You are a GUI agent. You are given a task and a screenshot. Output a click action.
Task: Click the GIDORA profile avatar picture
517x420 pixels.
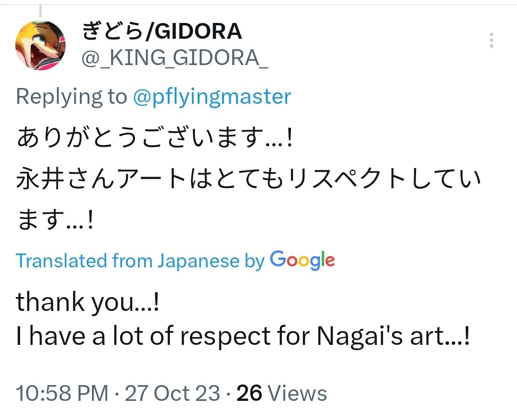[41, 45]
